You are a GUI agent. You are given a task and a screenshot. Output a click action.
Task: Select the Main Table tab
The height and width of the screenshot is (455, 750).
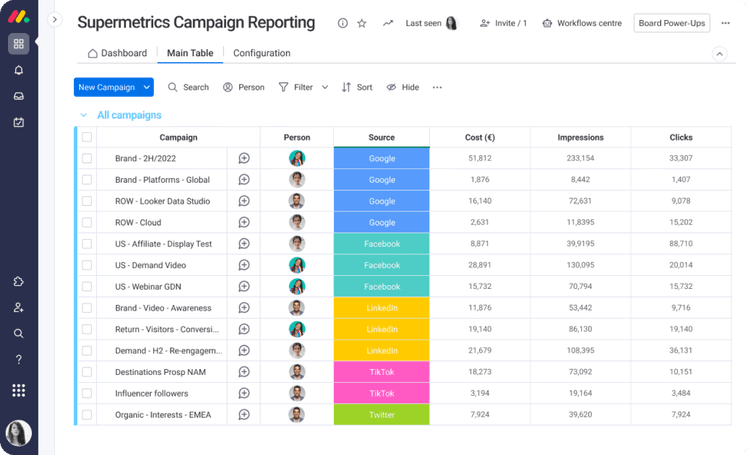click(x=190, y=53)
